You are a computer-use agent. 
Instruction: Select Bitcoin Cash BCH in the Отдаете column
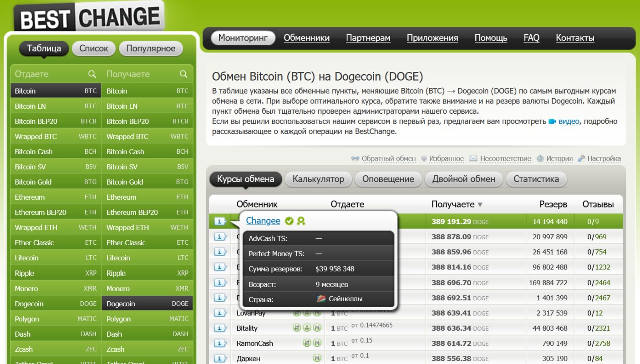tap(56, 152)
